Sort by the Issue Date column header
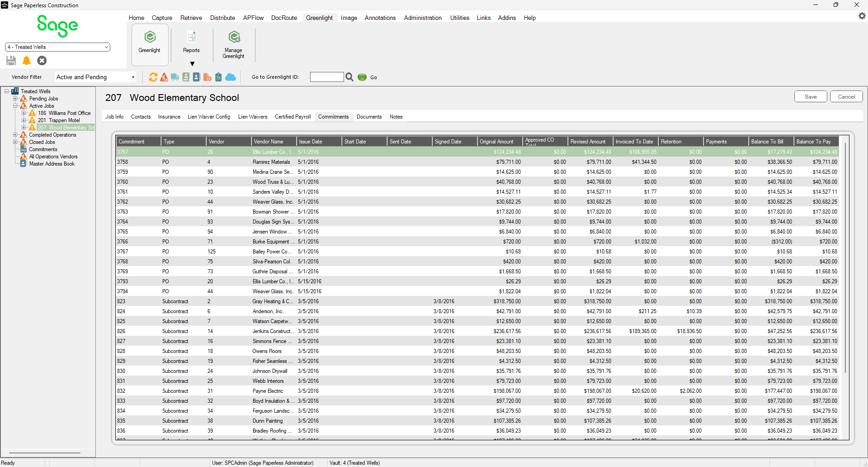868x467 pixels. (319, 142)
